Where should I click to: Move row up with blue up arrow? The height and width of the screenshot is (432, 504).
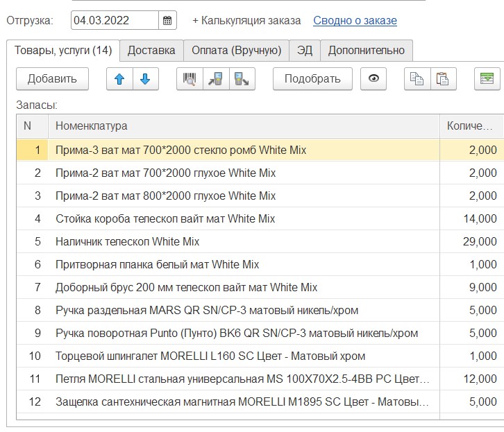point(119,79)
